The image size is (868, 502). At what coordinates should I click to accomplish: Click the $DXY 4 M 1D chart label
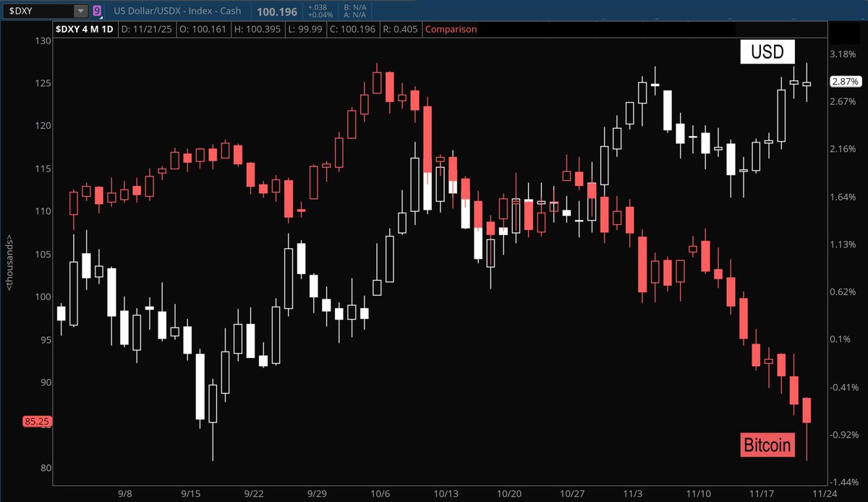pyautogui.click(x=85, y=30)
